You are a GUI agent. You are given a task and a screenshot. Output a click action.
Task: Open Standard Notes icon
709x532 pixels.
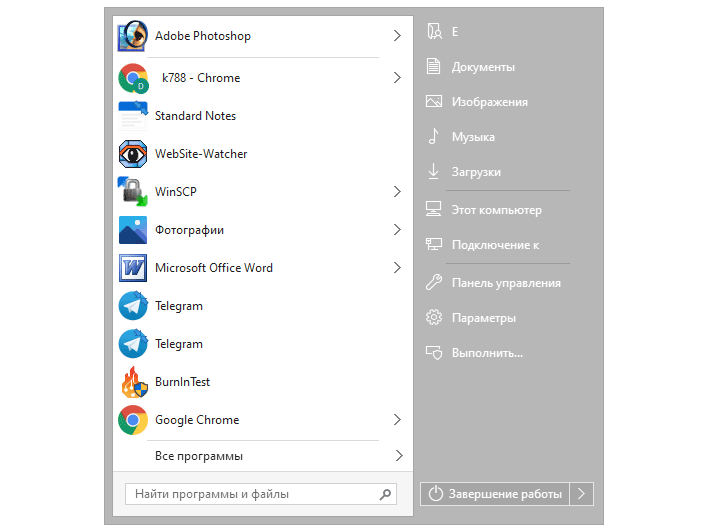click(x=132, y=116)
